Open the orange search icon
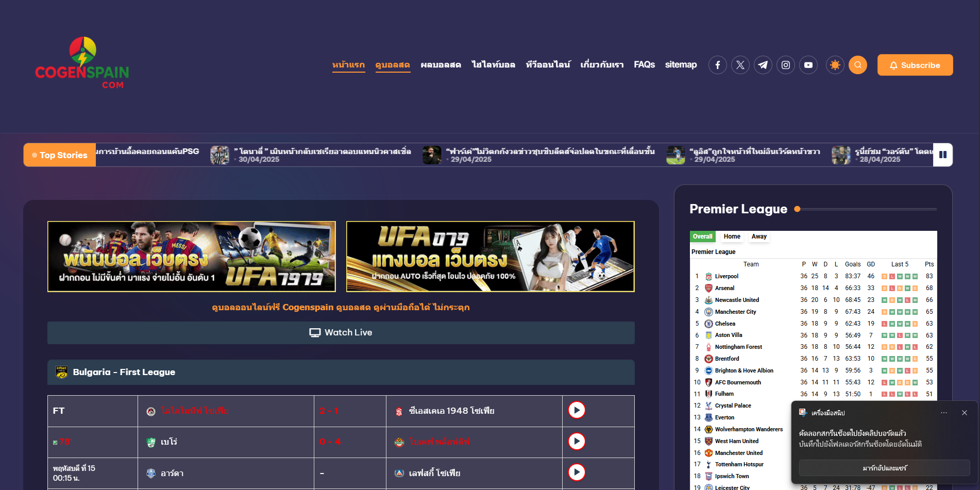Viewport: 980px width, 490px height. coord(858,65)
